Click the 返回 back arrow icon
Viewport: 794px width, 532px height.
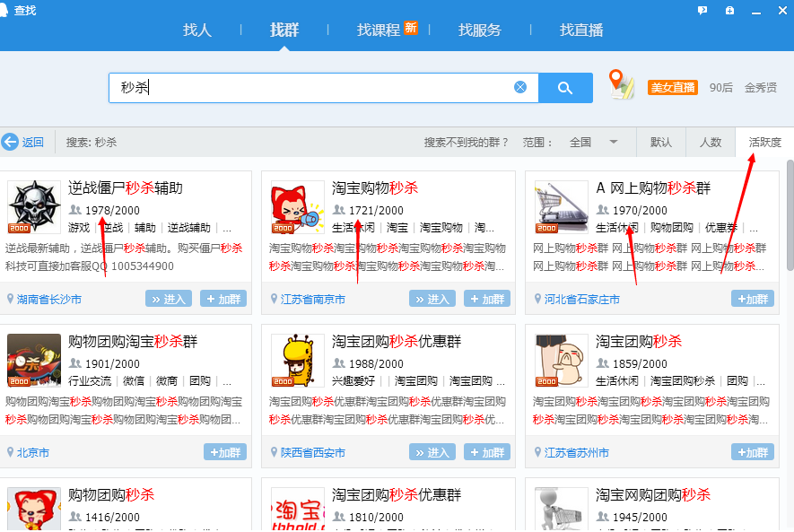tap(10, 142)
